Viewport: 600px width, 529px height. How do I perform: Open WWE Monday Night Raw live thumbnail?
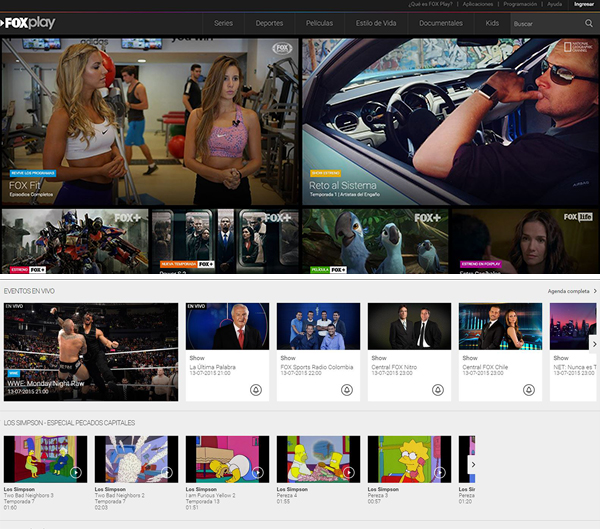(x=91, y=352)
